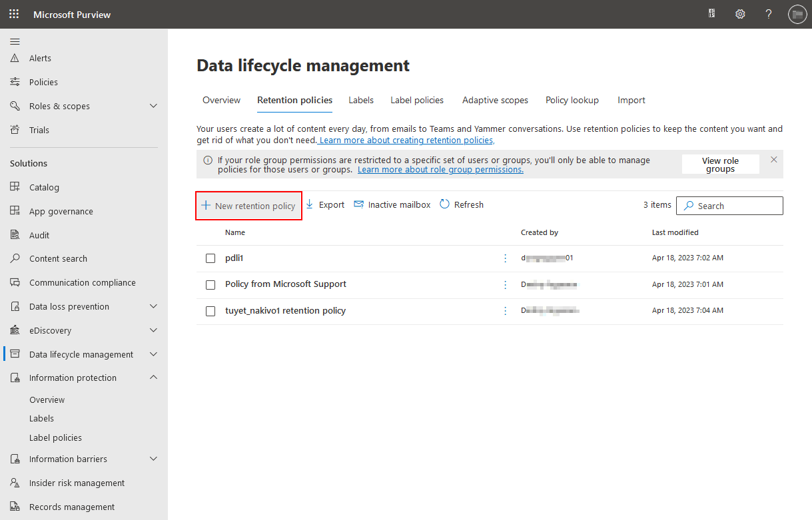Click the App governance icon
This screenshot has height=520, width=812.
[x=15, y=211]
